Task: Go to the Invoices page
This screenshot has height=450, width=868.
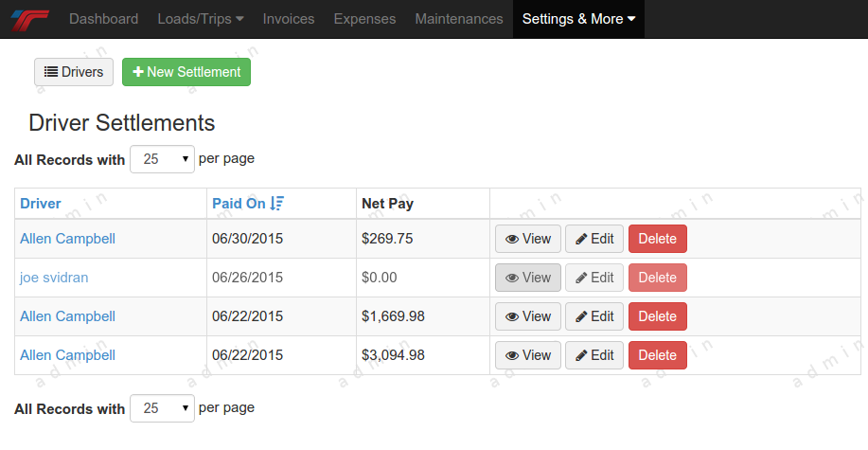Action: (x=289, y=19)
